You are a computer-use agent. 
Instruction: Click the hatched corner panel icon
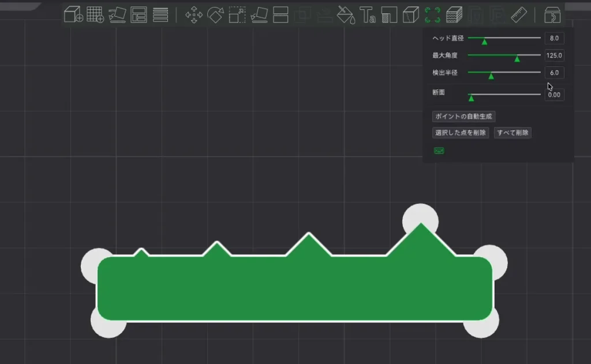[x=390, y=15]
